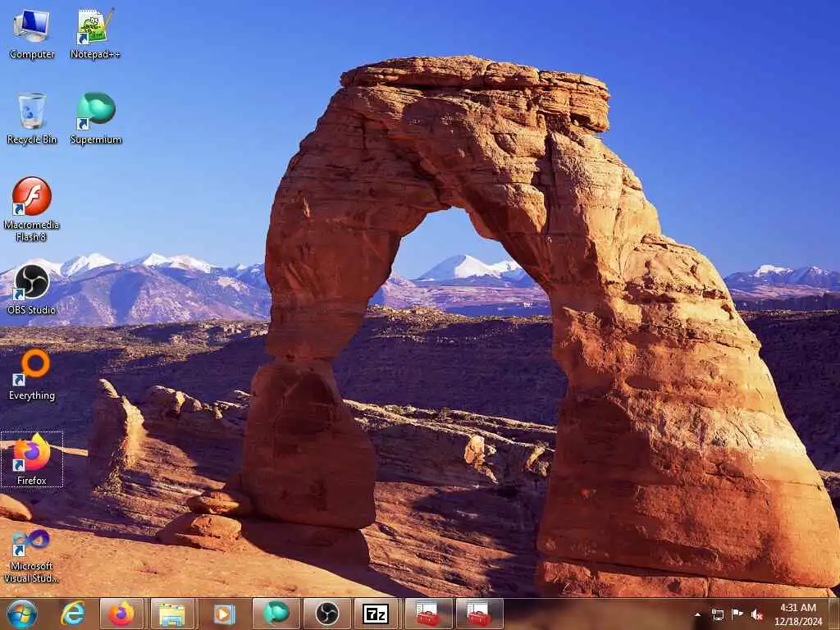Select the Notepad++ desktop shortcut
The image size is (840, 630).
click(x=95, y=34)
